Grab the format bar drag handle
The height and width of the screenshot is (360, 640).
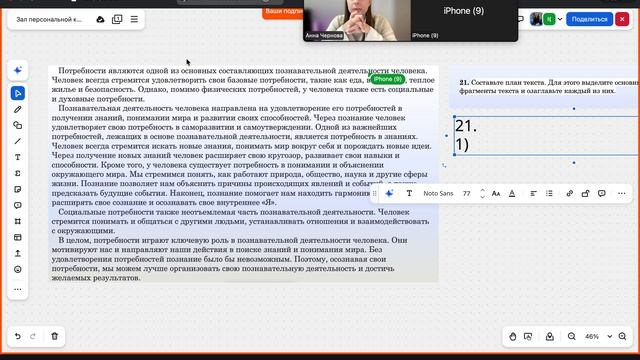(375, 193)
